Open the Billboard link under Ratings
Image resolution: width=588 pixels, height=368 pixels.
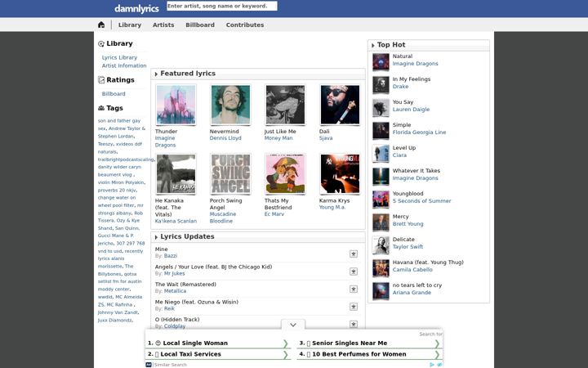[114, 94]
